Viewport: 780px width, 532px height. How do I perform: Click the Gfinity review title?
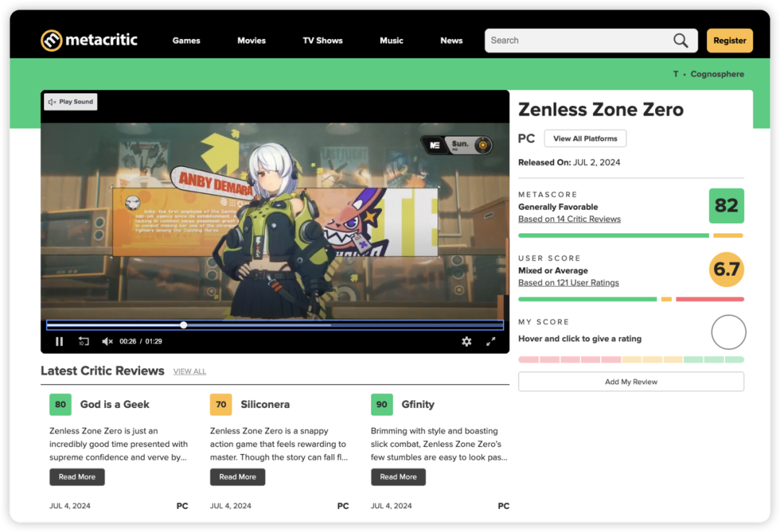pos(418,405)
